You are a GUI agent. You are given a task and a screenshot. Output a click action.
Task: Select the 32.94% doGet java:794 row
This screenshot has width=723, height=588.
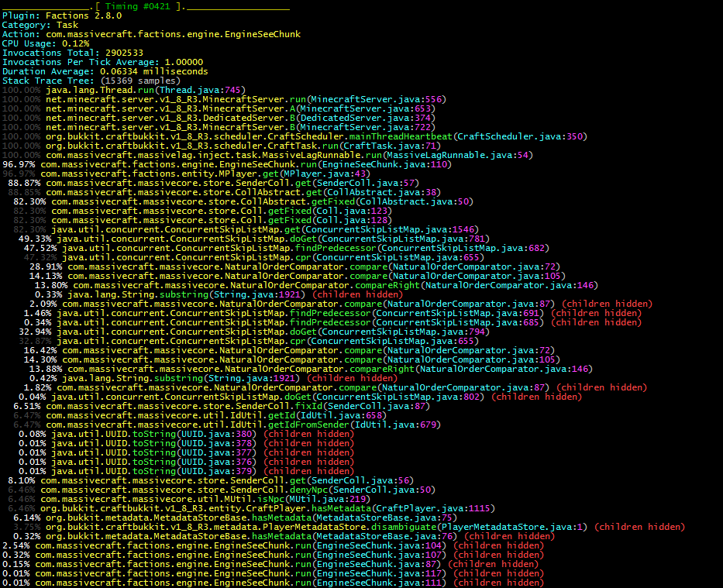[x=254, y=332]
